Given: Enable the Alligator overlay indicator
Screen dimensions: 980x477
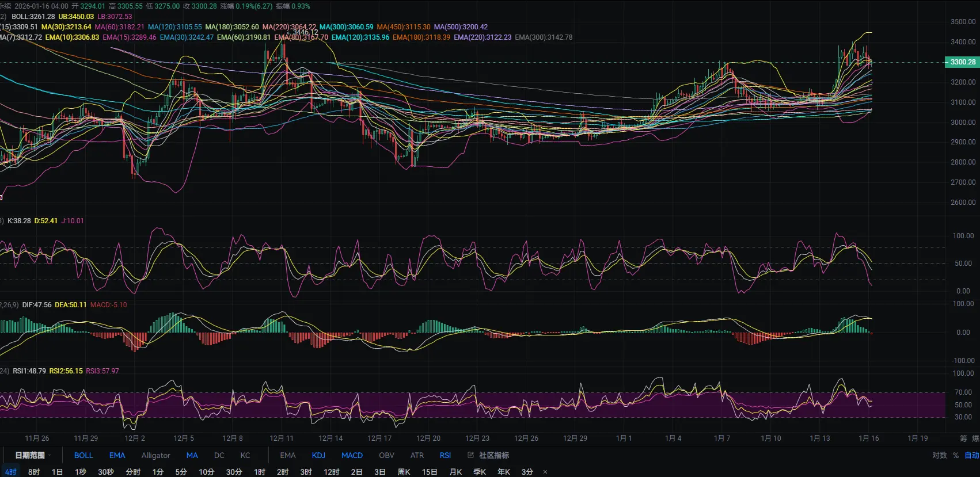Looking at the screenshot, I should click(155, 455).
